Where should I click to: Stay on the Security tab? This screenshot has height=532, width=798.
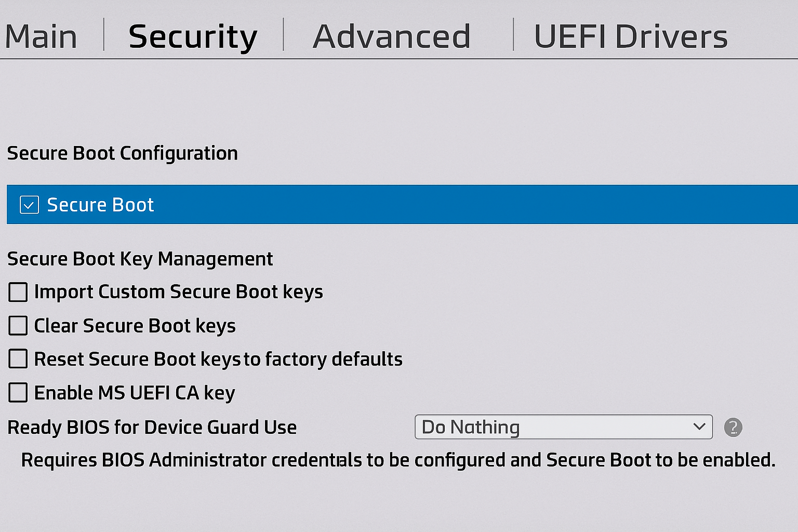pyautogui.click(x=193, y=36)
